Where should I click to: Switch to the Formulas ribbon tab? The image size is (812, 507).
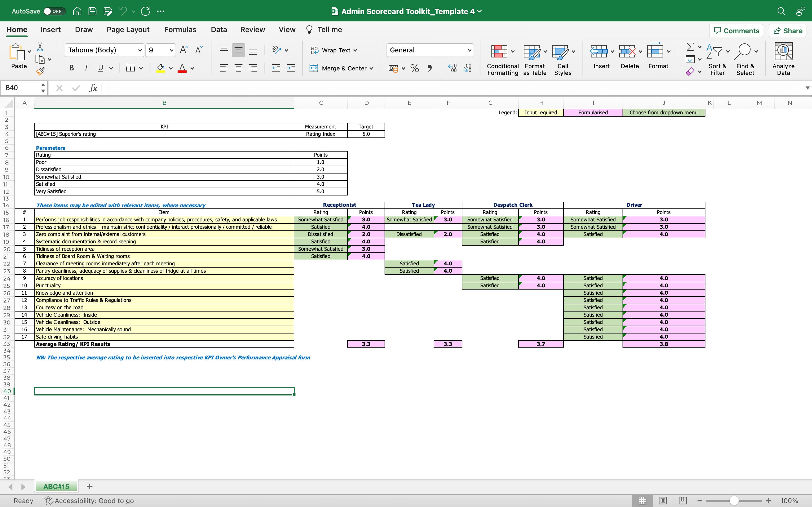pyautogui.click(x=180, y=30)
